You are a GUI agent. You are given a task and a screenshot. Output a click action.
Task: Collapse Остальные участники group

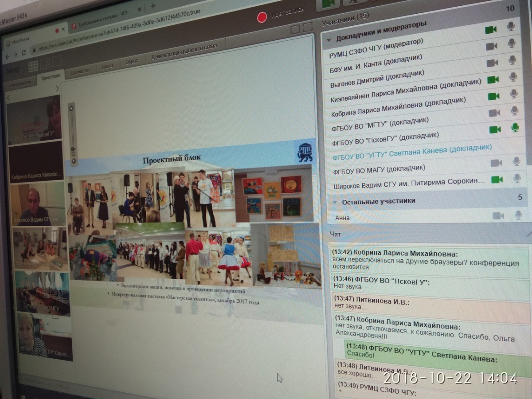tap(335, 202)
